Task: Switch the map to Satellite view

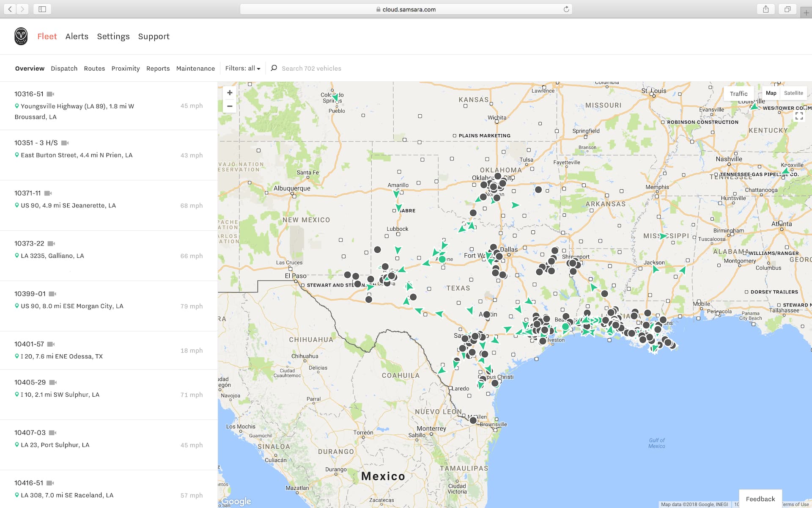Action: tap(793, 93)
